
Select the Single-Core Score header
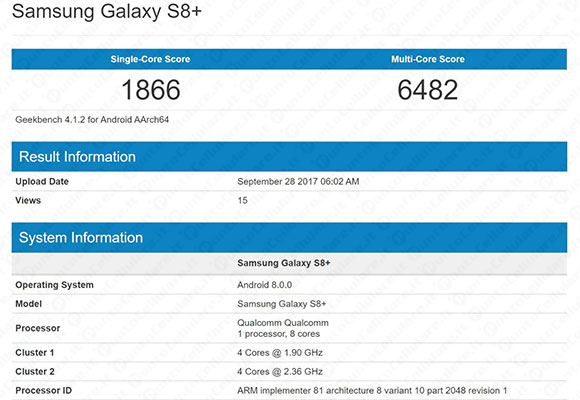pyautogui.click(x=150, y=59)
